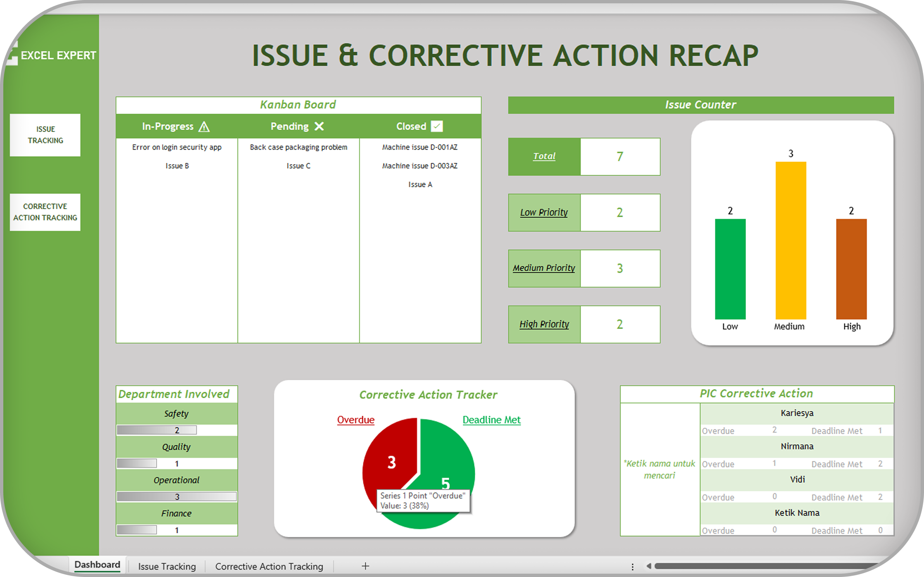This screenshot has width=924, height=577.
Task: Click the Total issue counter link
Action: (x=544, y=156)
